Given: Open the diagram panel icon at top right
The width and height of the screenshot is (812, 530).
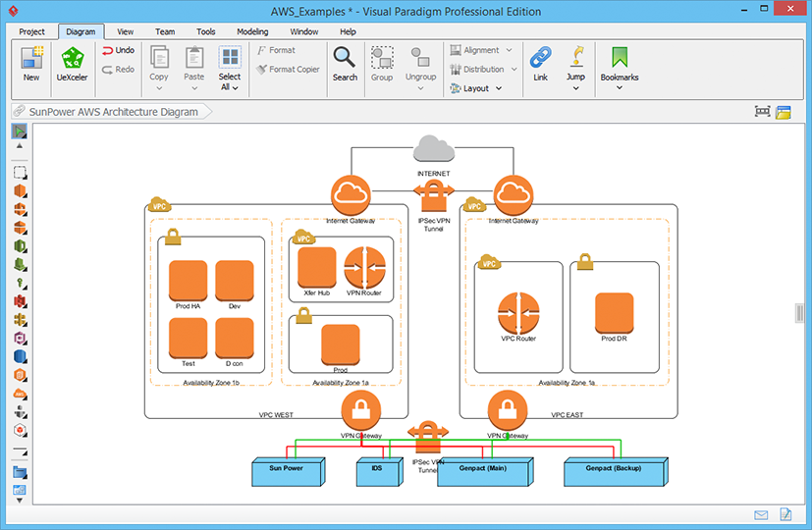Looking at the screenshot, I should [x=784, y=112].
